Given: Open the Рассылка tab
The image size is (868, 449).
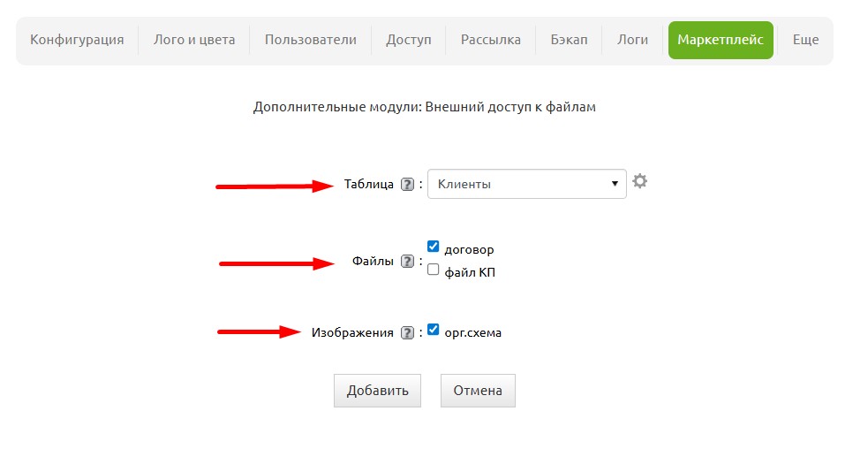Looking at the screenshot, I should (x=491, y=40).
